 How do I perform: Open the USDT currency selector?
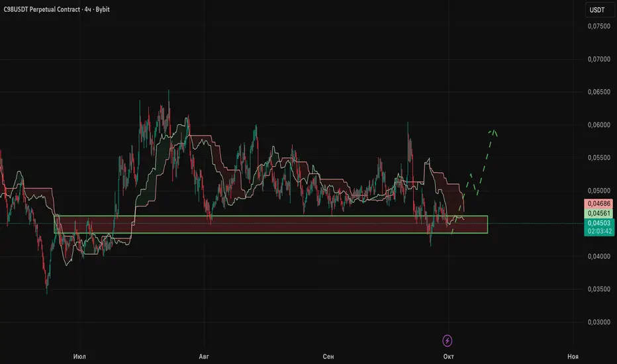[x=599, y=10]
